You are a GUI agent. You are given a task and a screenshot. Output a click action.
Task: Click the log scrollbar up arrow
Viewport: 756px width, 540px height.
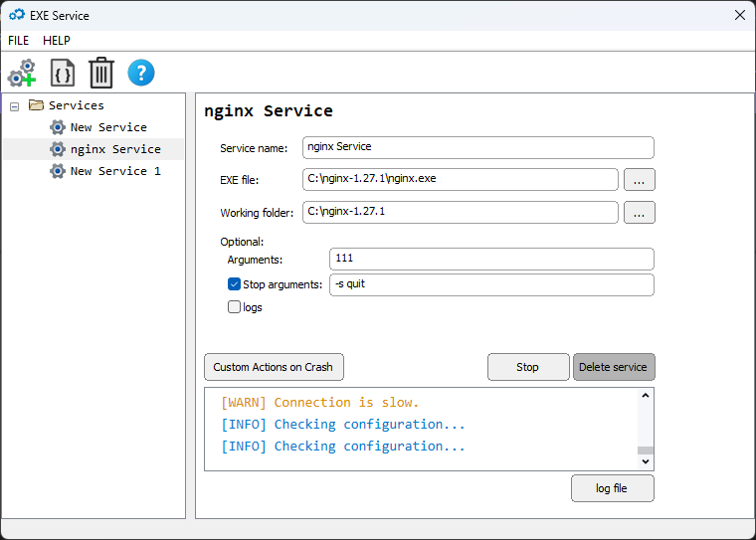[x=646, y=396]
